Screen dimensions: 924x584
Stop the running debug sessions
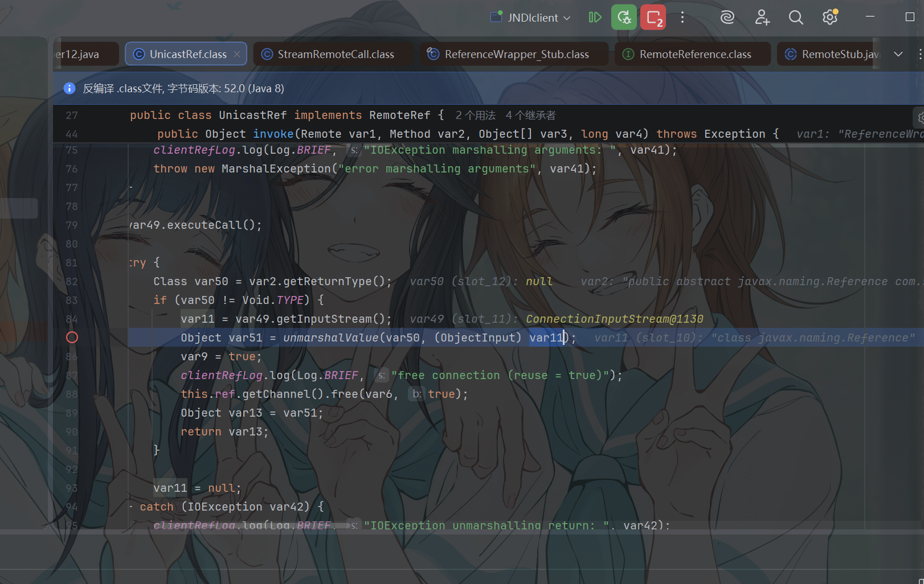653,18
